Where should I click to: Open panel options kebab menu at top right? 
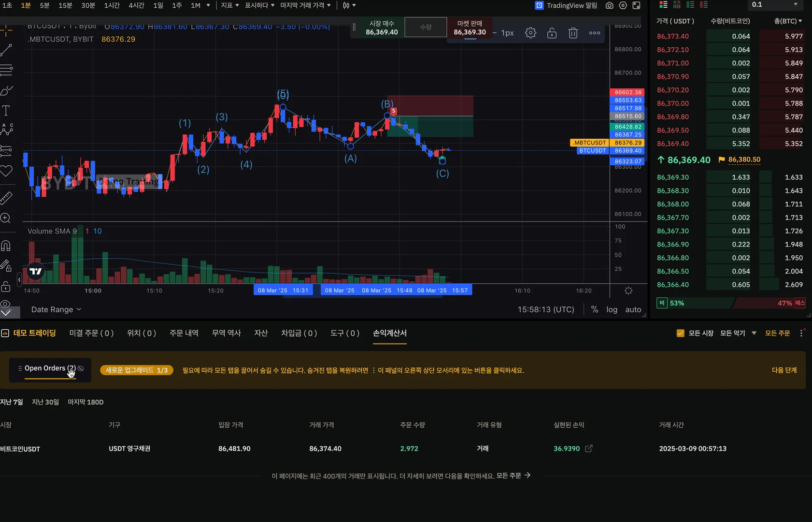[801, 333]
